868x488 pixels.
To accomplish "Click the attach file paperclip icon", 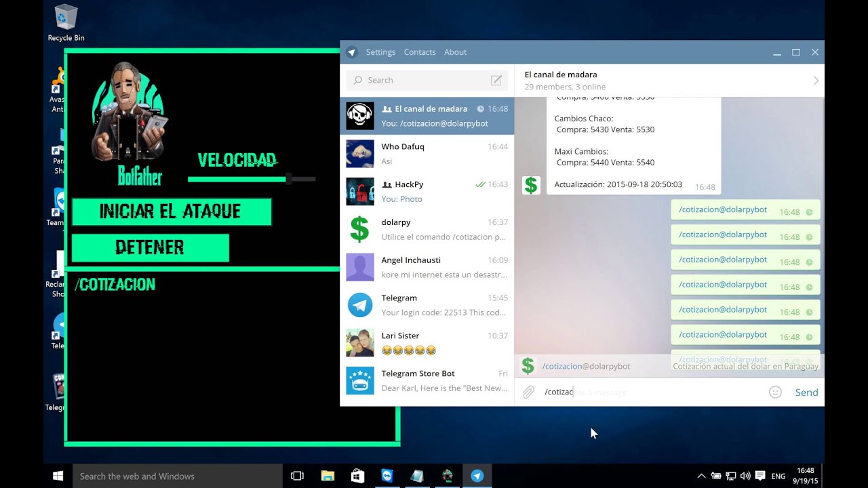I will 528,392.
